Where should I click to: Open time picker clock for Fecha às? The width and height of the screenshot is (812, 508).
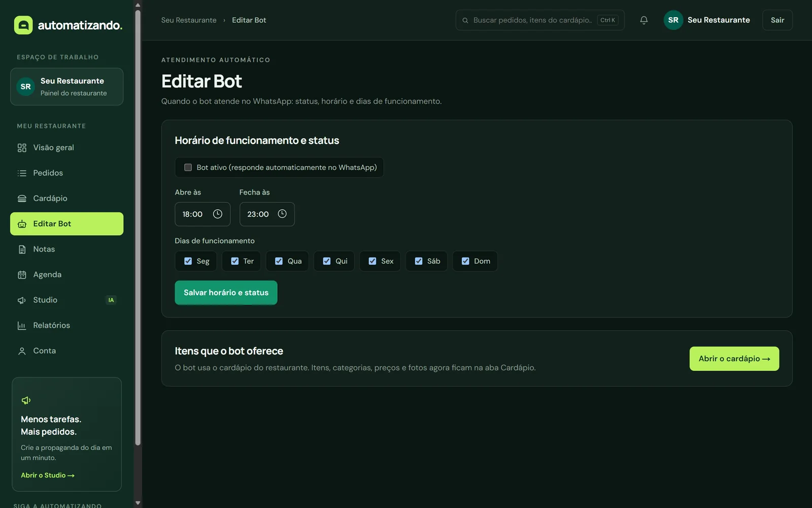(282, 214)
